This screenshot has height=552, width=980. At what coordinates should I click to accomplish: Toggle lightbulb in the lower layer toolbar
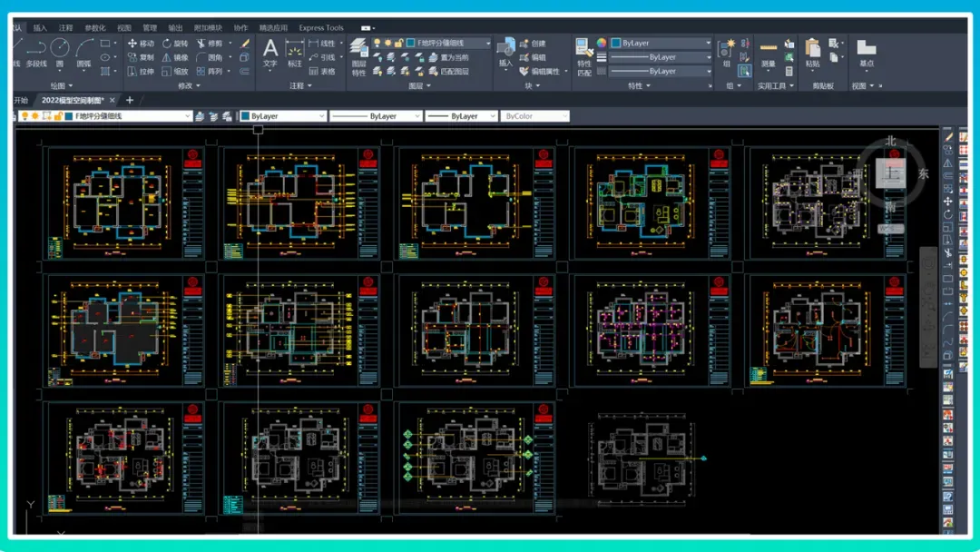point(25,116)
